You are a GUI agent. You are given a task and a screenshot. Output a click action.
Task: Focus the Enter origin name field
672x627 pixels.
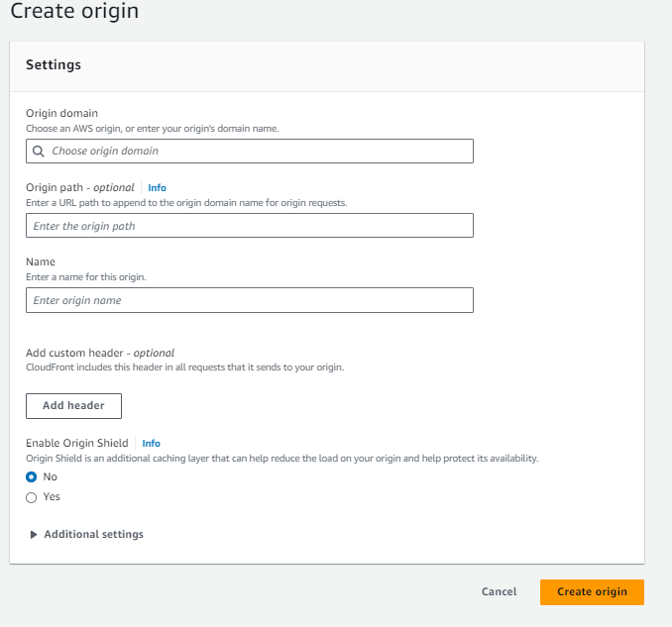tap(250, 300)
